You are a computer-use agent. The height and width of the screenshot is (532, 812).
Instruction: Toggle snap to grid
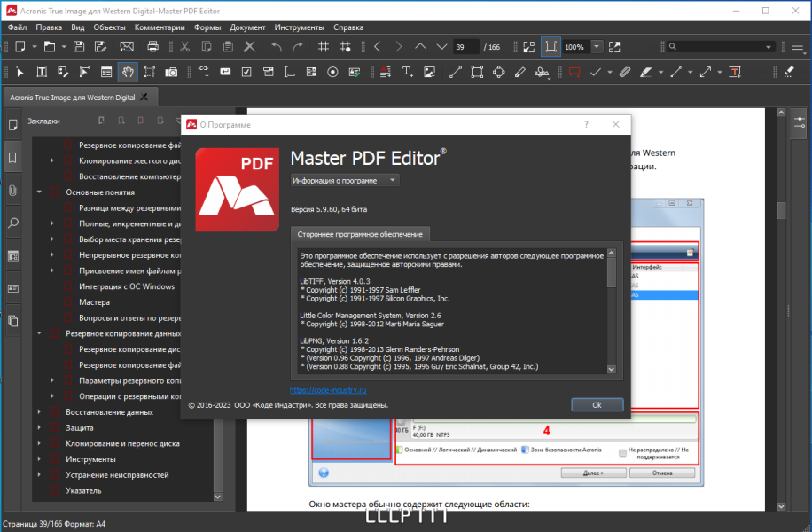pos(346,47)
